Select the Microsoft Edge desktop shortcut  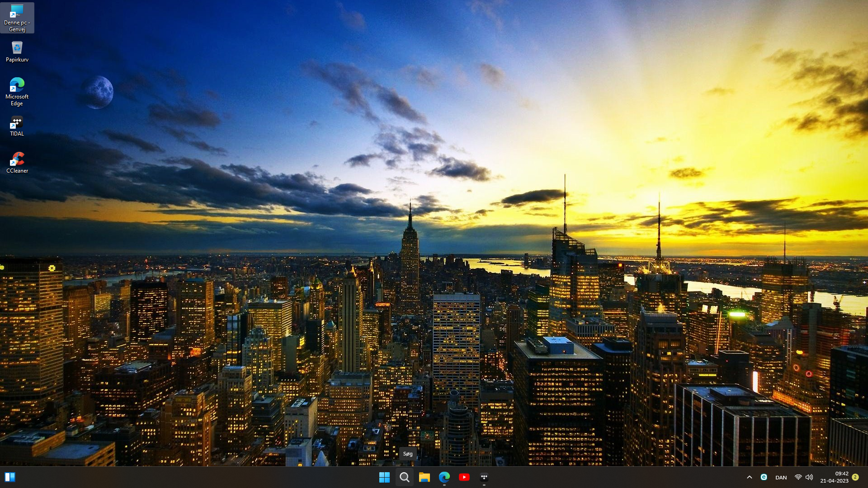click(x=17, y=91)
